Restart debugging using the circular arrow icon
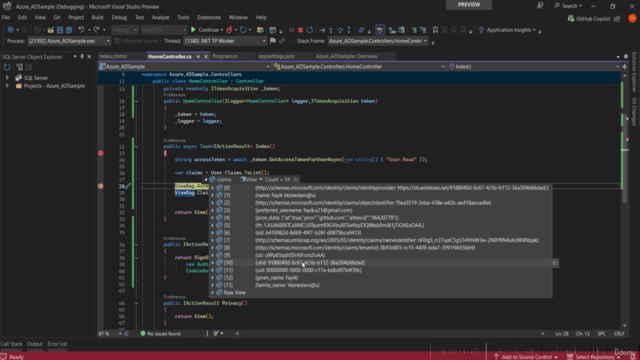The height and width of the screenshot is (360, 640). (x=310, y=30)
